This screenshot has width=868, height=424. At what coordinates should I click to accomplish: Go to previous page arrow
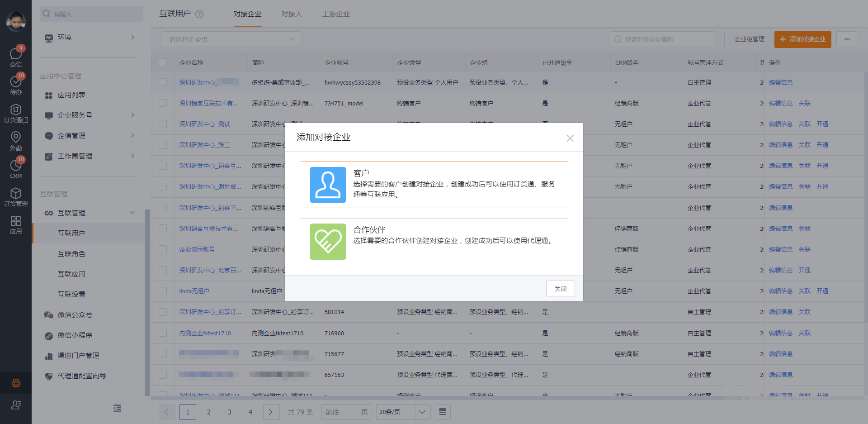click(x=166, y=412)
